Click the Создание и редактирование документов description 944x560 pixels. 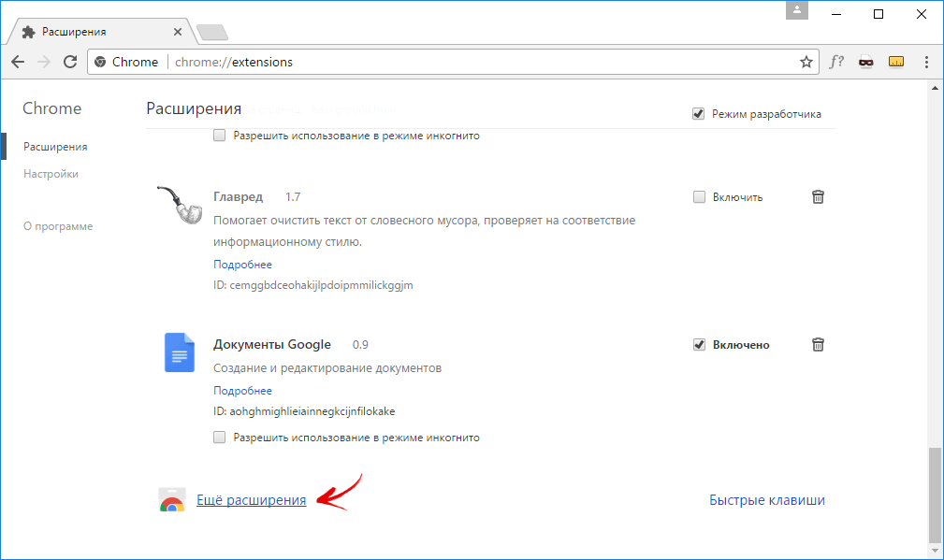tap(327, 367)
